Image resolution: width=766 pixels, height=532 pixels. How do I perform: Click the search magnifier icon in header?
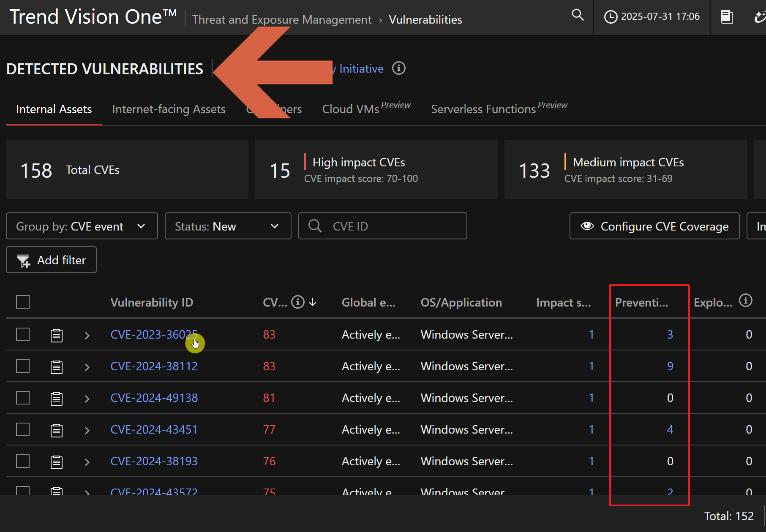click(578, 16)
